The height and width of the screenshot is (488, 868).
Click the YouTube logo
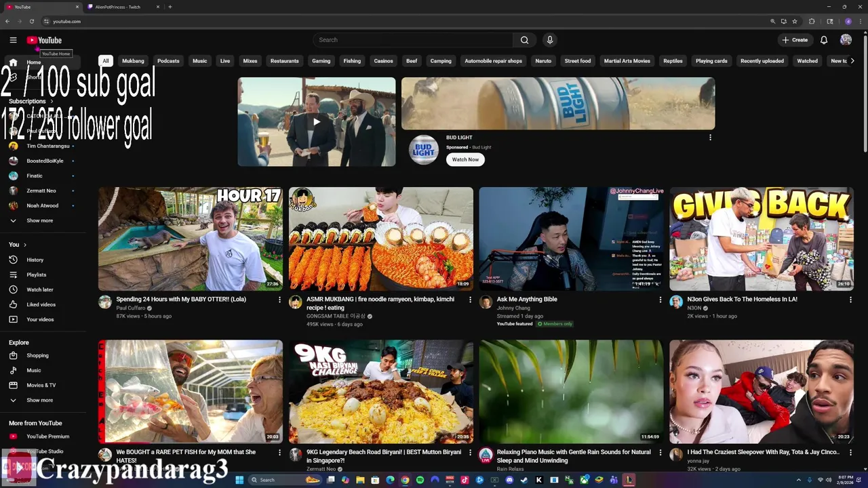tap(44, 40)
